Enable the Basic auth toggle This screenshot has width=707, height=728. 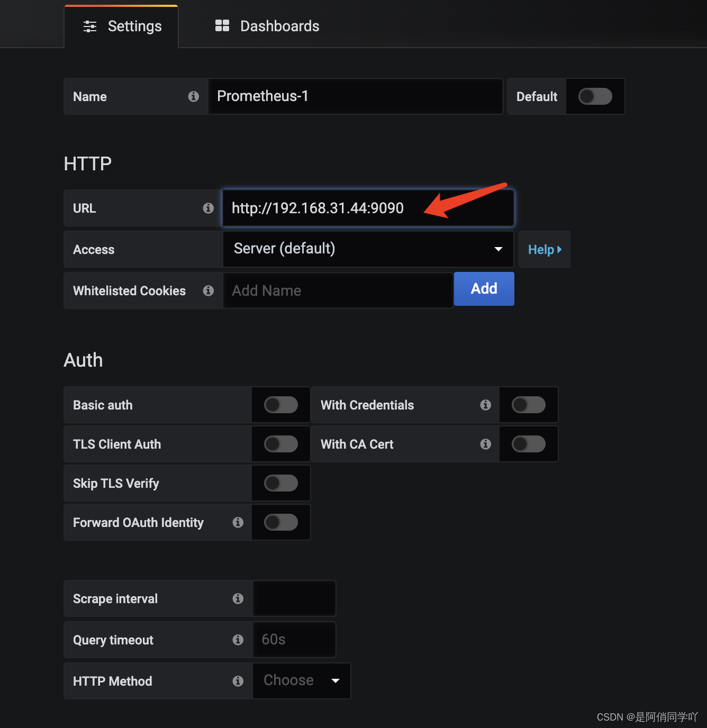(x=281, y=405)
